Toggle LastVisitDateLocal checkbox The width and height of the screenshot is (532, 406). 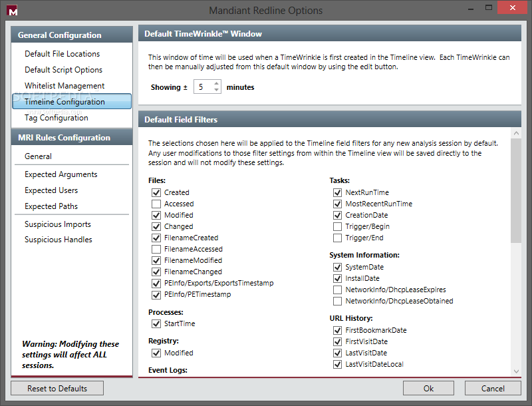coord(337,364)
